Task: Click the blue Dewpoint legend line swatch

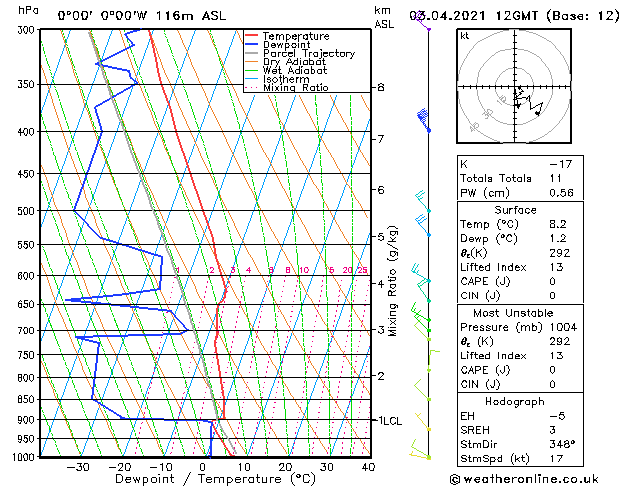Action: point(252,44)
